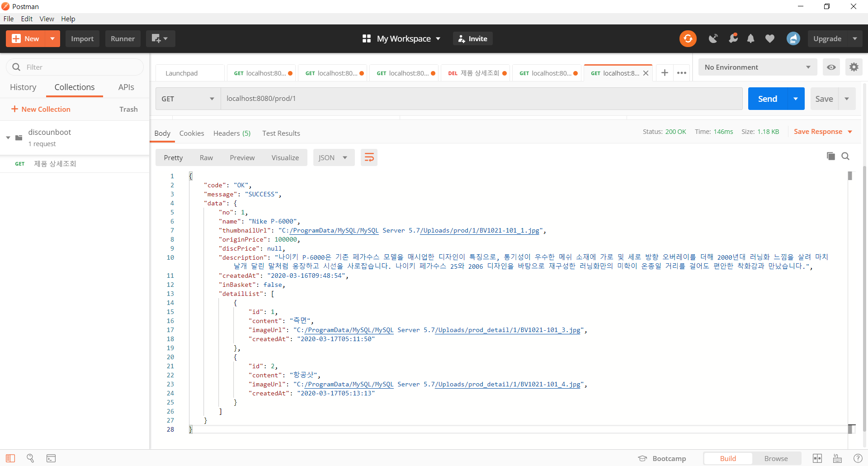Search within the response body

[x=845, y=156]
